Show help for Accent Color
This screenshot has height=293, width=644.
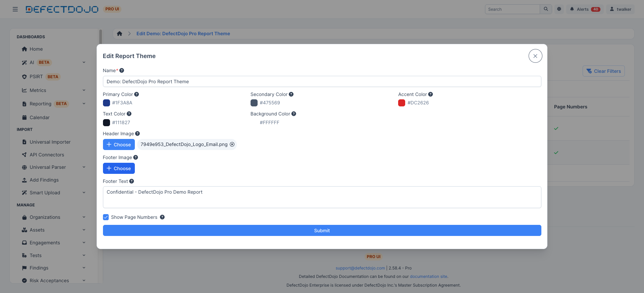coord(430,94)
